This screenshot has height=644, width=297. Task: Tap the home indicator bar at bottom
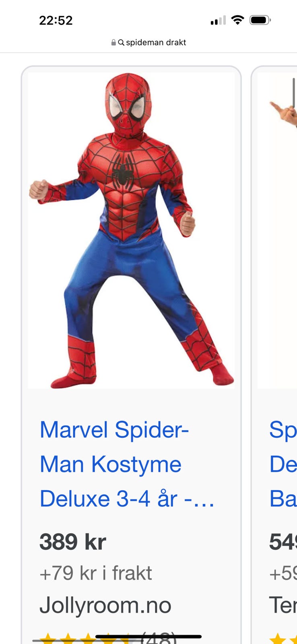point(148,637)
